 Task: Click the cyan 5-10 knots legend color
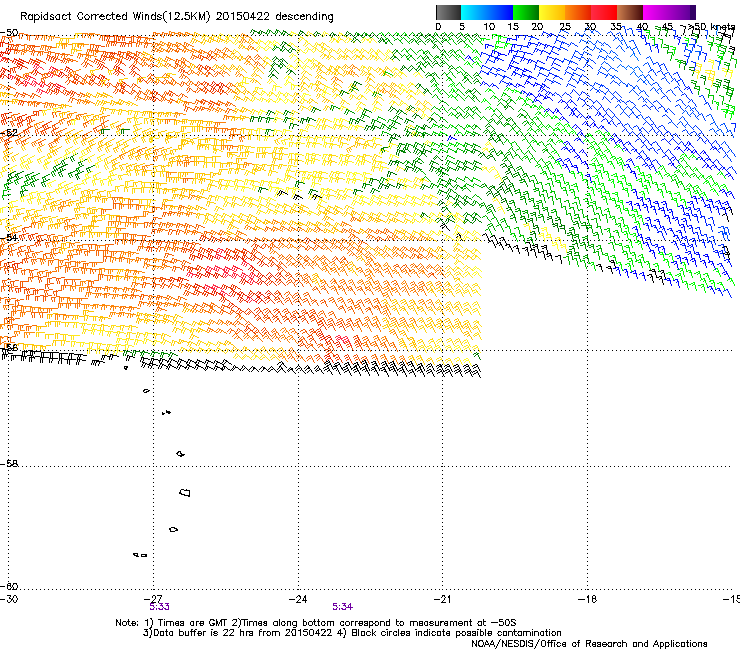click(x=474, y=12)
